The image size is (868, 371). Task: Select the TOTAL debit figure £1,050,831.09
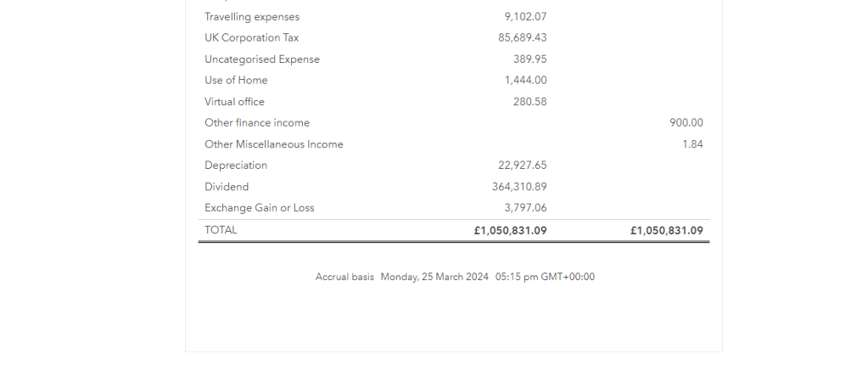pos(511,230)
